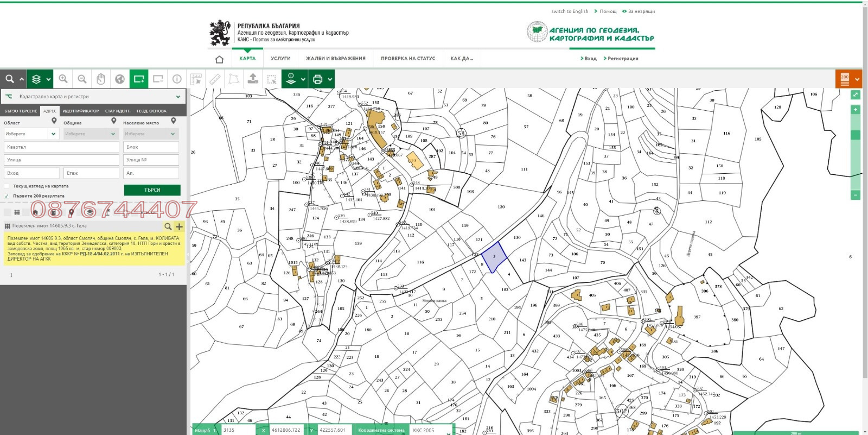Open the print options dropdown arrow

coord(330,79)
